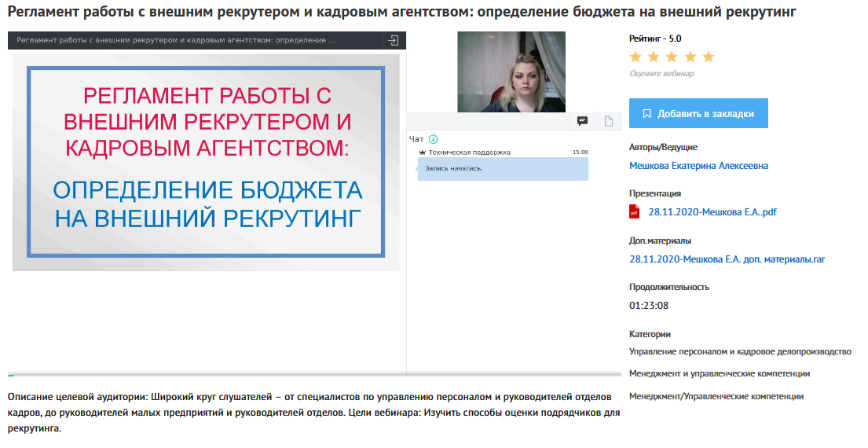Open category Управление персоналом и кадровое делопроизводство
The width and height of the screenshot is (868, 448).
[740, 352]
